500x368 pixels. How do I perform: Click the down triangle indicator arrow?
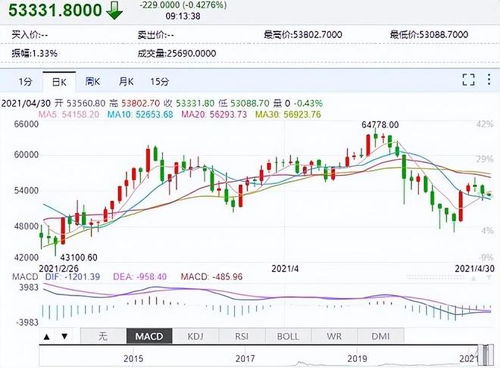pyautogui.click(x=65, y=336)
